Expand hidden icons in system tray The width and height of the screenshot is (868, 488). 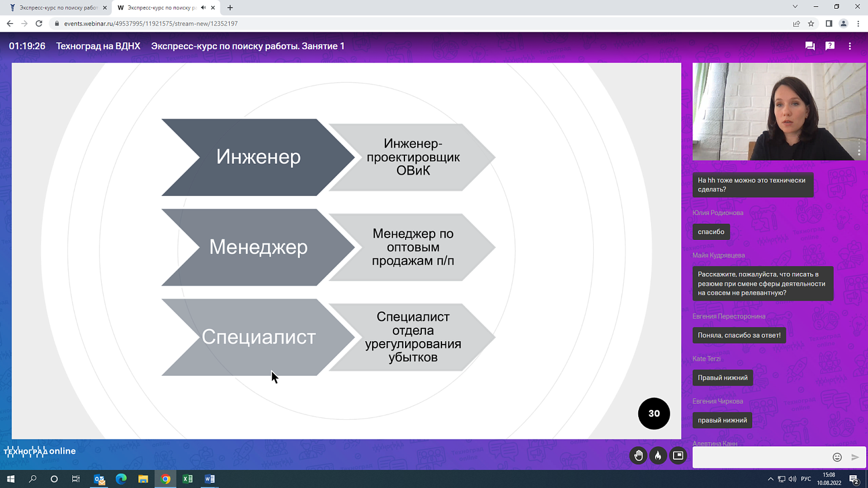pos(770,479)
